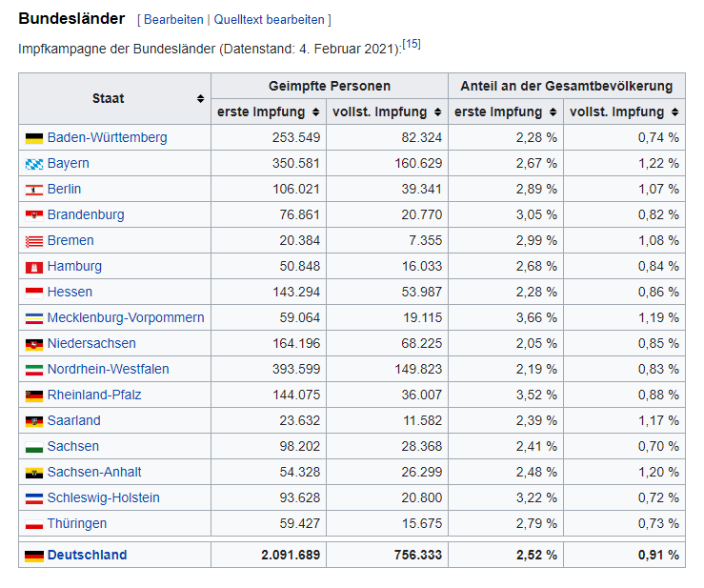
Task: Open the Quelltext bearbeiten link
Action: pyautogui.click(x=270, y=19)
